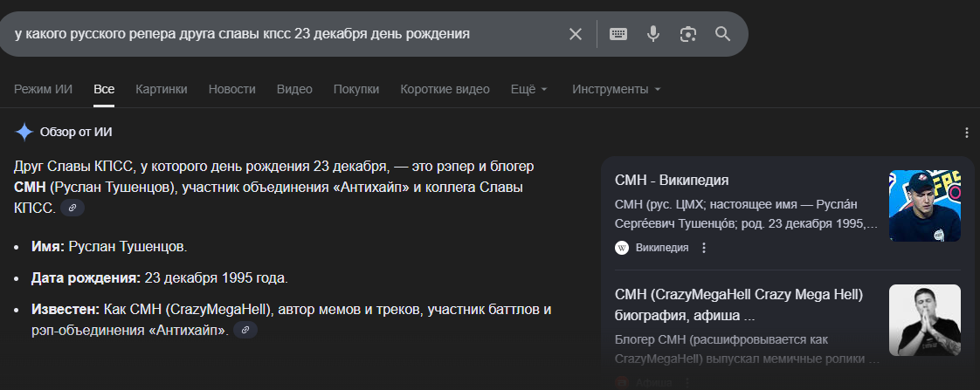Select the Все tab
This screenshot has height=390, width=980.
[104, 89]
